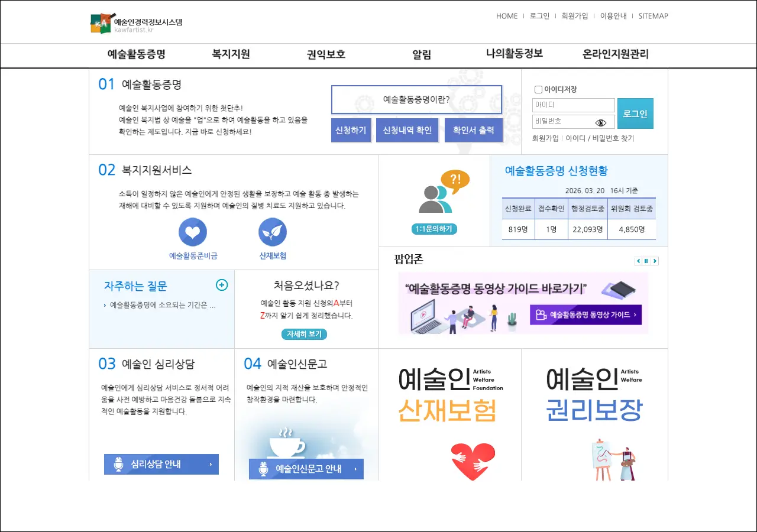Open the 복지지원 main menu
757x532 pixels.
click(x=231, y=54)
